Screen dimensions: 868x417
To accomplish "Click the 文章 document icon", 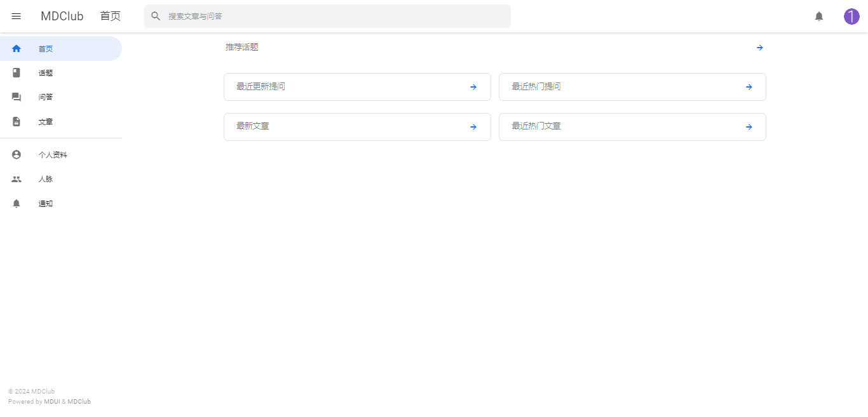I will (x=17, y=121).
